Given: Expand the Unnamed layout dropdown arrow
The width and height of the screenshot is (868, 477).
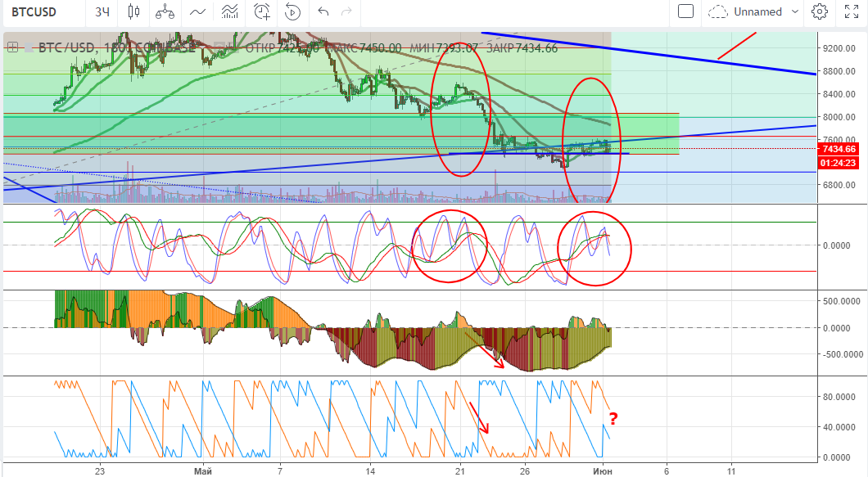Looking at the screenshot, I should [793, 11].
